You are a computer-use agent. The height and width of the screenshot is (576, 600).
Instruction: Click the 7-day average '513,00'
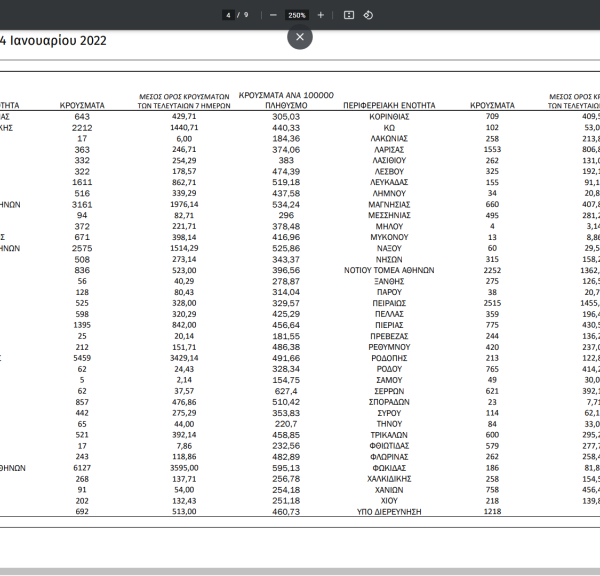tap(184, 511)
